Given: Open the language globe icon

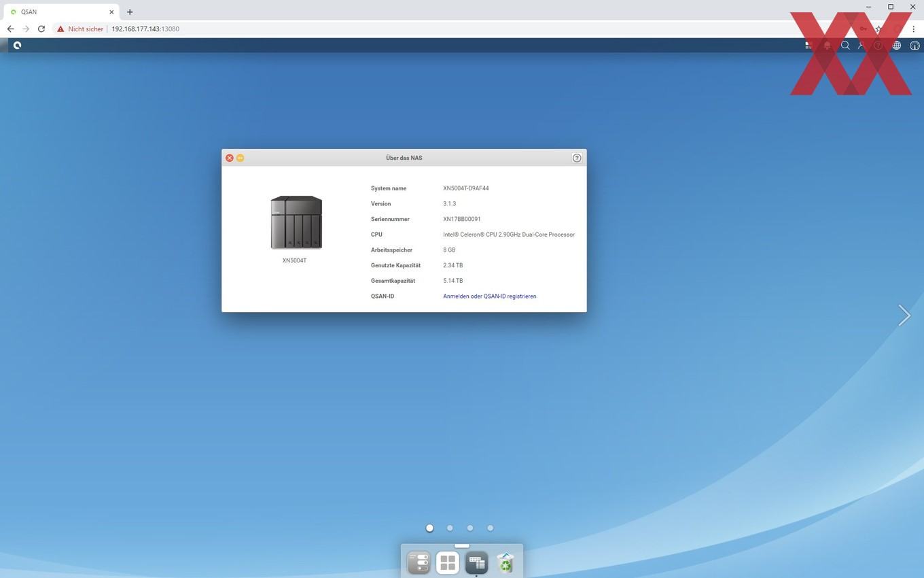Looking at the screenshot, I should pos(897,46).
